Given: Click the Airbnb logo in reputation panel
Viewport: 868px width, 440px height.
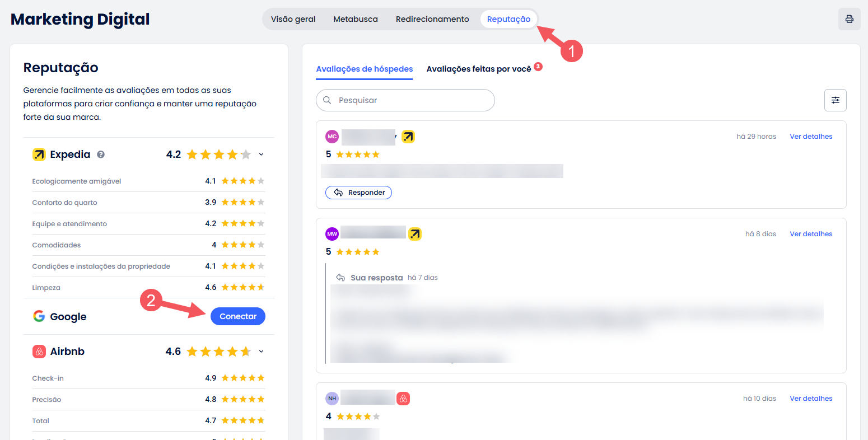Looking at the screenshot, I should [x=39, y=352].
